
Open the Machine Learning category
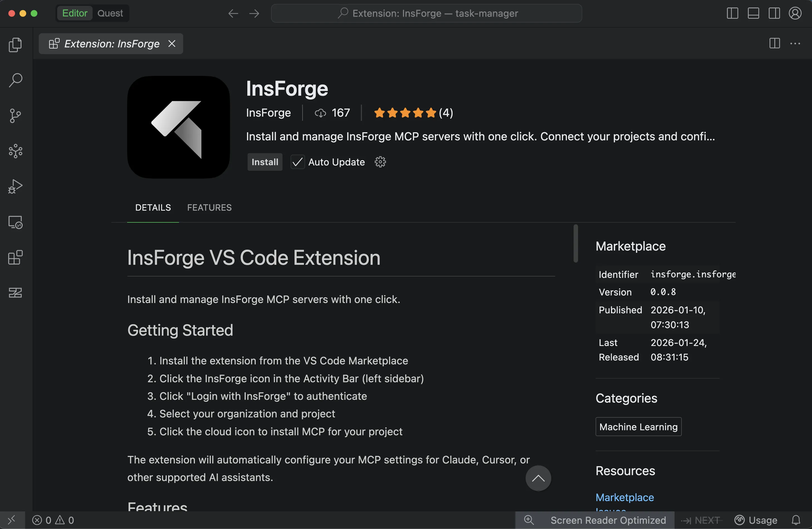638,427
